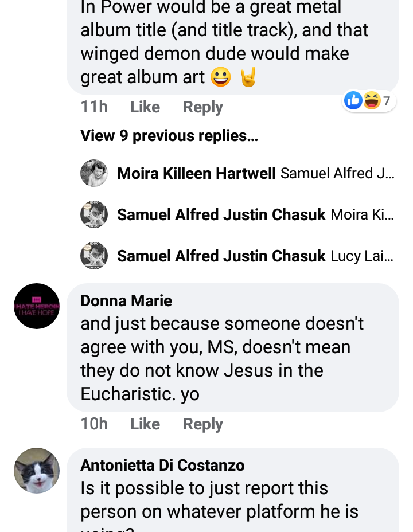
Task: Click the 11h comment timestamp
Action: click(94, 107)
